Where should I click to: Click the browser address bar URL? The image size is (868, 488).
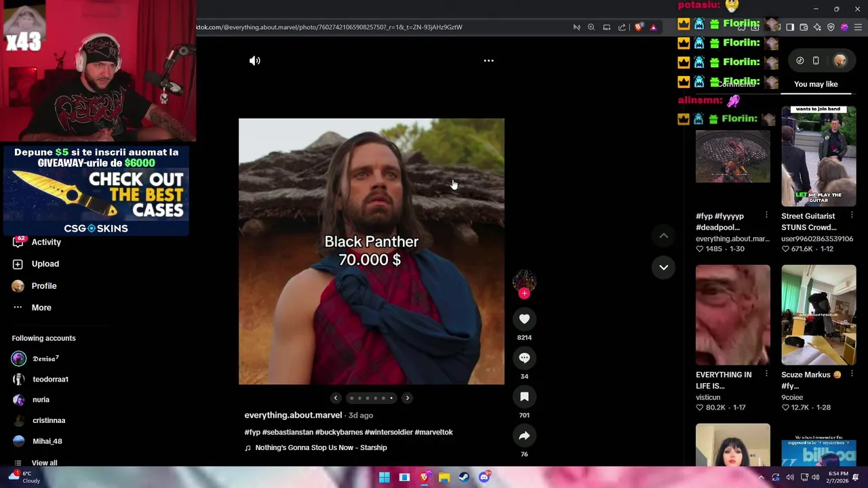(330, 27)
